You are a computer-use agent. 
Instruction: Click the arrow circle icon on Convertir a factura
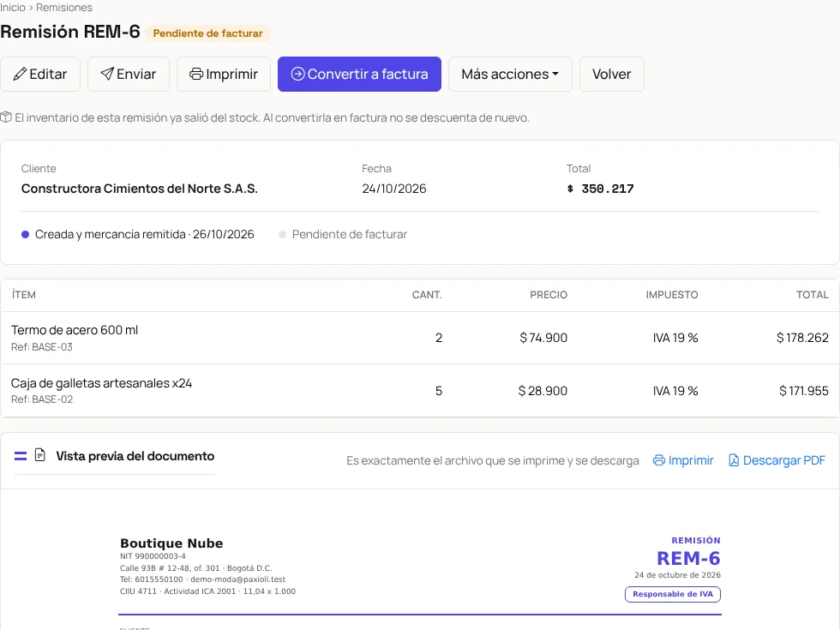click(298, 74)
